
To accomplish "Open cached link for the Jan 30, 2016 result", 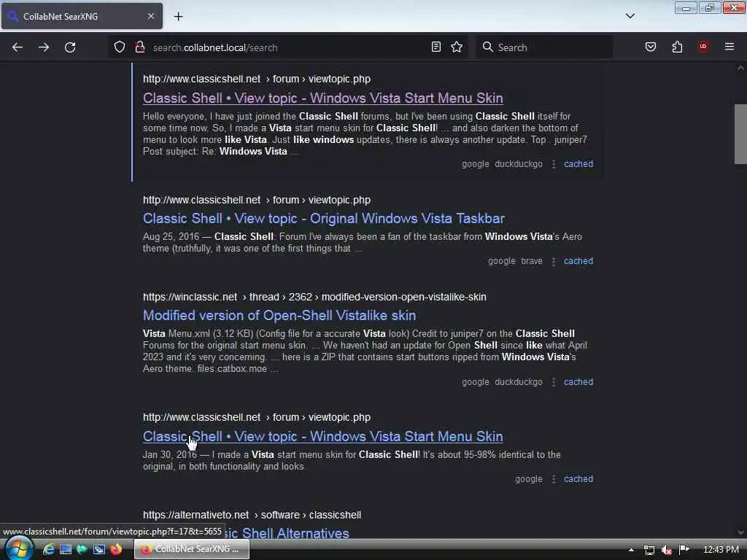I will 578,479.
